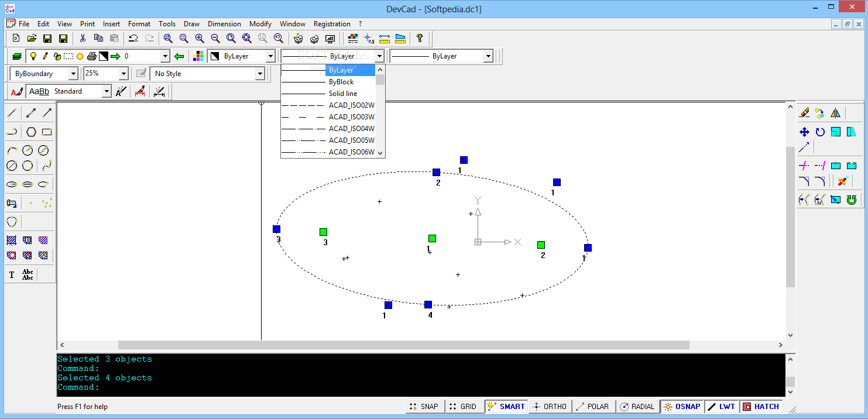Image resolution: width=868 pixels, height=419 pixels.
Task: Click the Zoom Out magnifier icon
Action: (215, 39)
